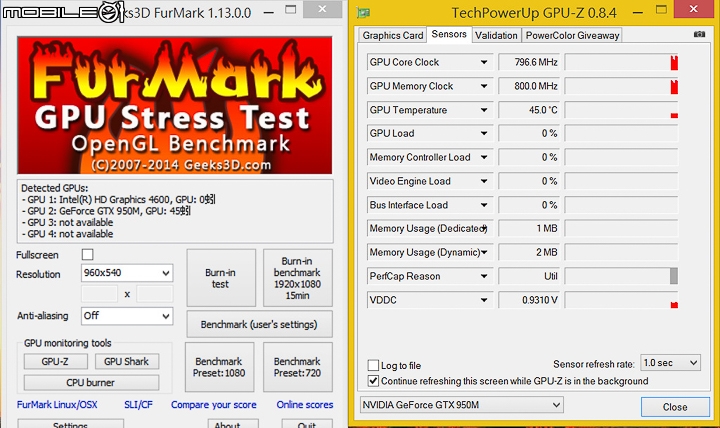Click the GPU Core Clock history graph
The width and height of the screenshot is (720, 428).
coord(621,62)
